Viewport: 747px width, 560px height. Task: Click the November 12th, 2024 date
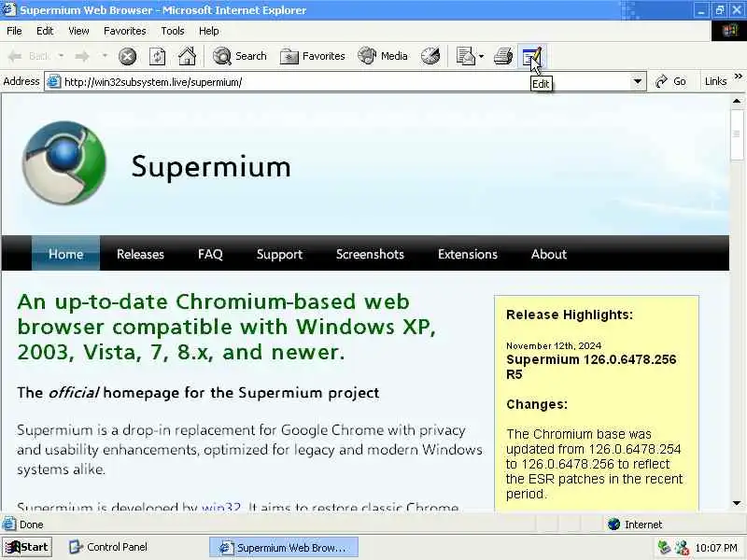pos(554,345)
